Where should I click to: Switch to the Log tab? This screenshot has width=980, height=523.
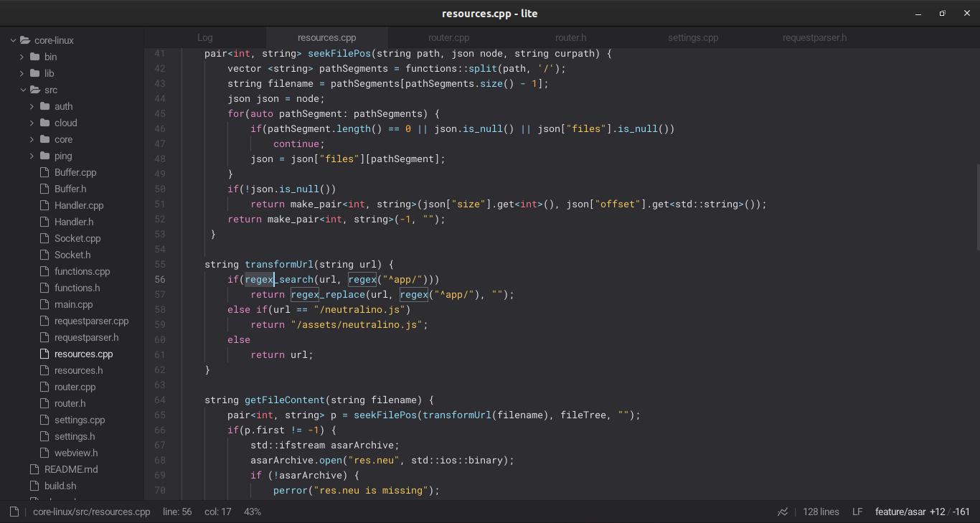205,37
